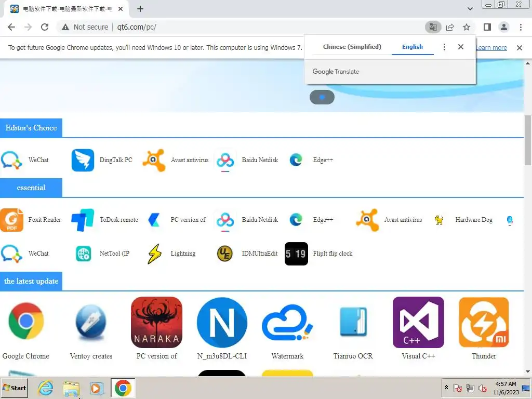Close the Google Translate popup
The image size is (532, 399).
(x=460, y=47)
